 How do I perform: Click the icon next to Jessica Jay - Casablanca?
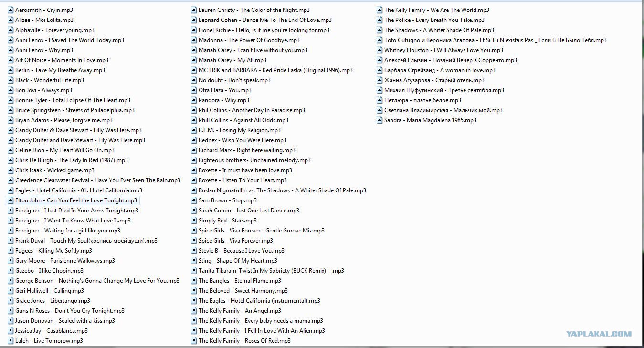point(11,331)
